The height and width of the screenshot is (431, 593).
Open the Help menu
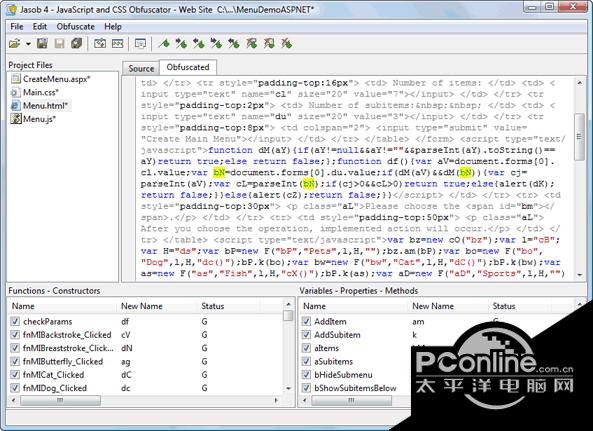click(113, 27)
